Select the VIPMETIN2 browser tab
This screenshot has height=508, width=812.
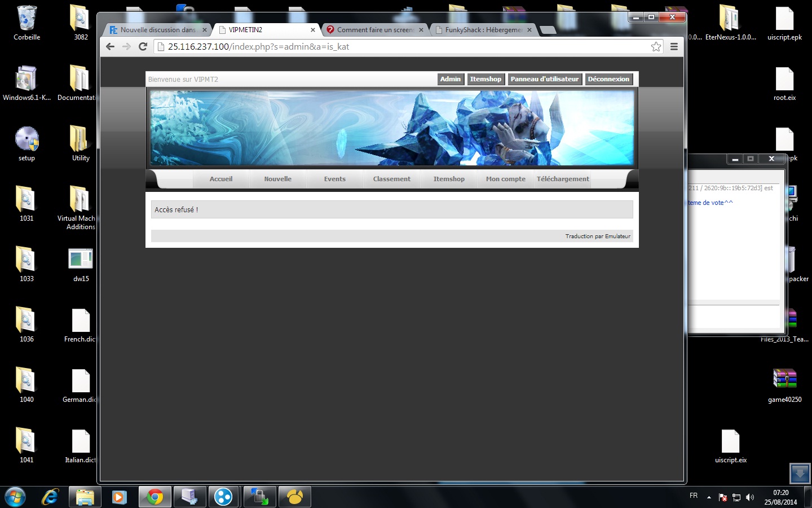pyautogui.click(x=266, y=30)
